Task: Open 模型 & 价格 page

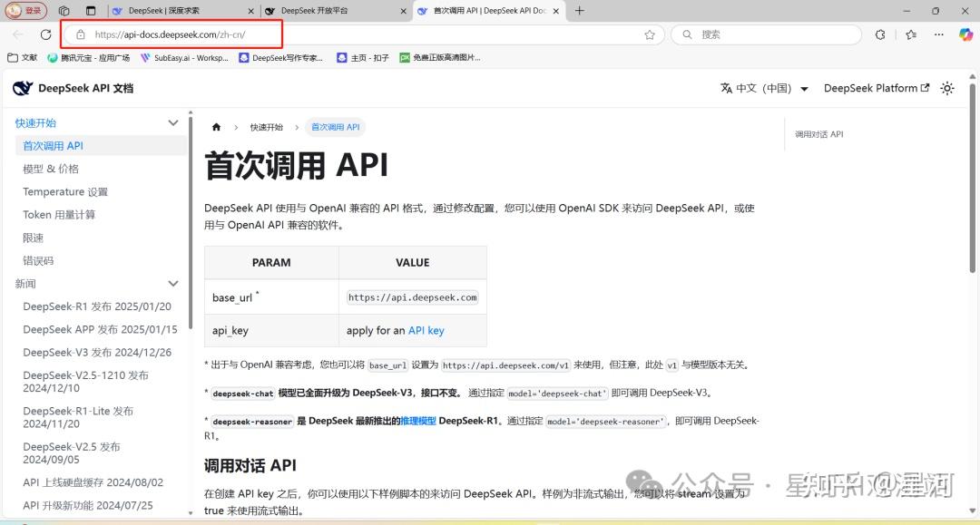Action: (51, 169)
